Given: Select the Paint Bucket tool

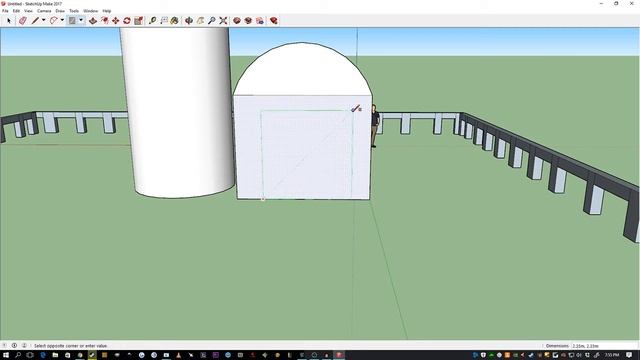Looking at the screenshot, I should pyautogui.click(x=175, y=20).
